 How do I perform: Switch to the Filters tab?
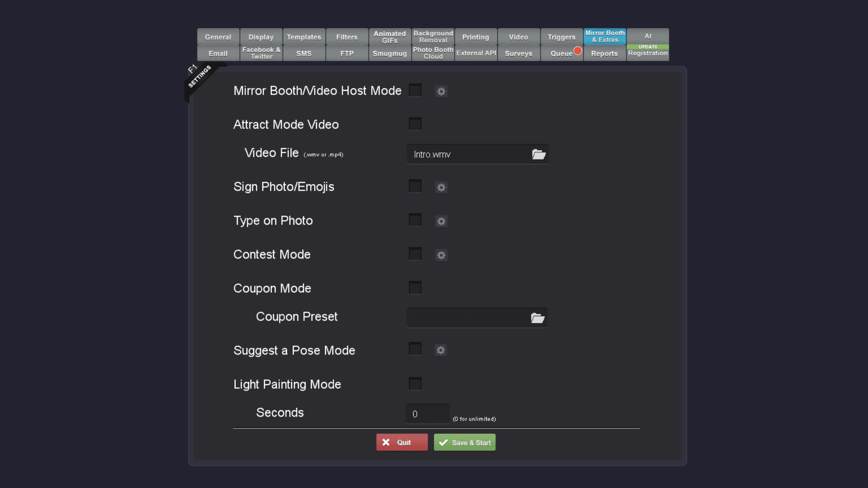click(347, 37)
